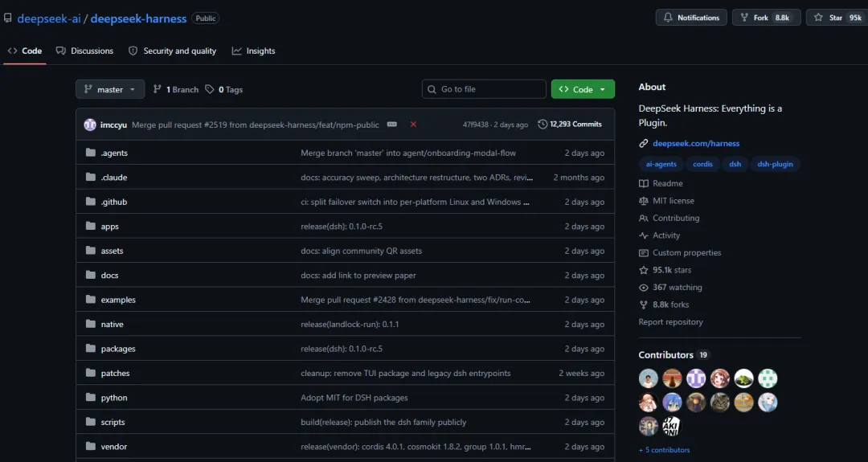Click the MIT license scale icon
This screenshot has width=868, height=462.
coord(643,201)
